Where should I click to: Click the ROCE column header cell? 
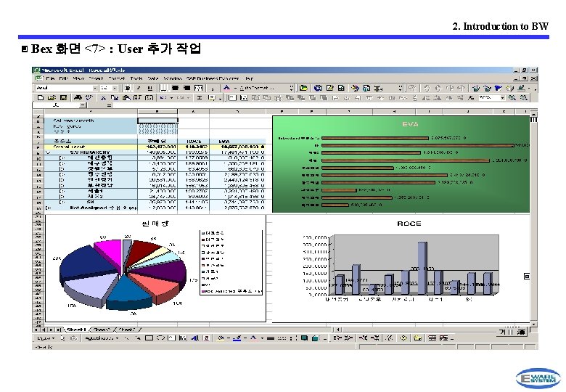click(194, 142)
